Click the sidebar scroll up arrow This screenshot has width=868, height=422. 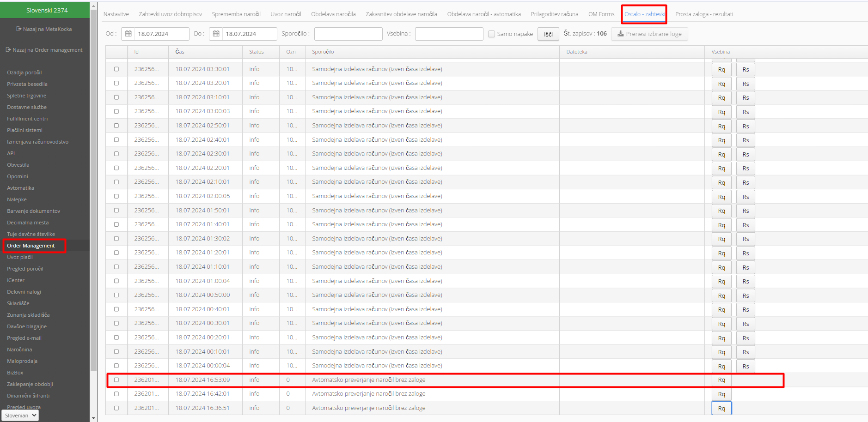[94, 6]
